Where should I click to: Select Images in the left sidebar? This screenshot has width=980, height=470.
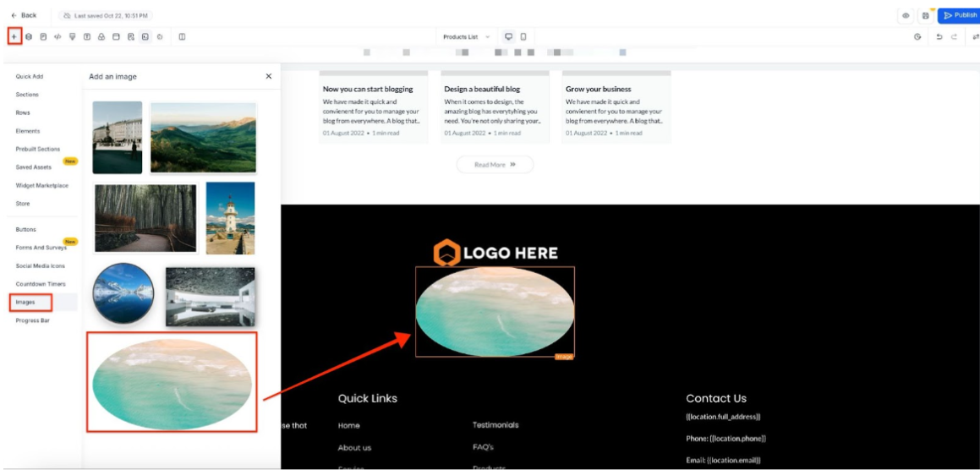point(26,302)
